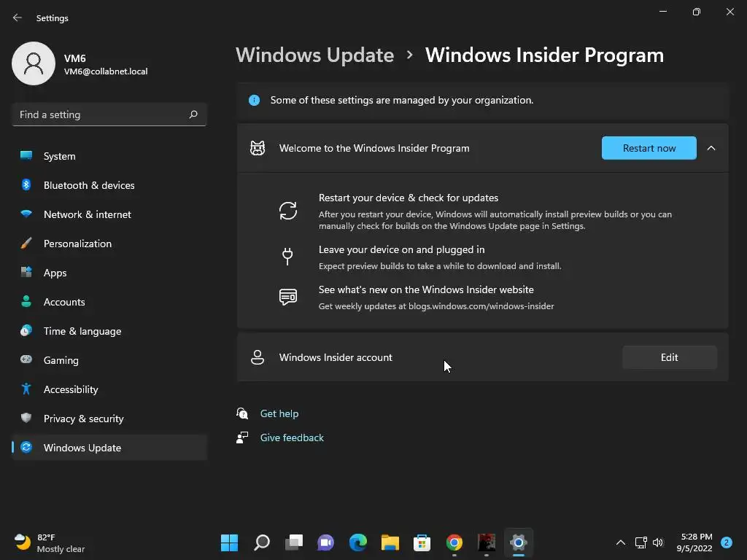Click "Leave your device on and plugged in" text

[402, 249]
